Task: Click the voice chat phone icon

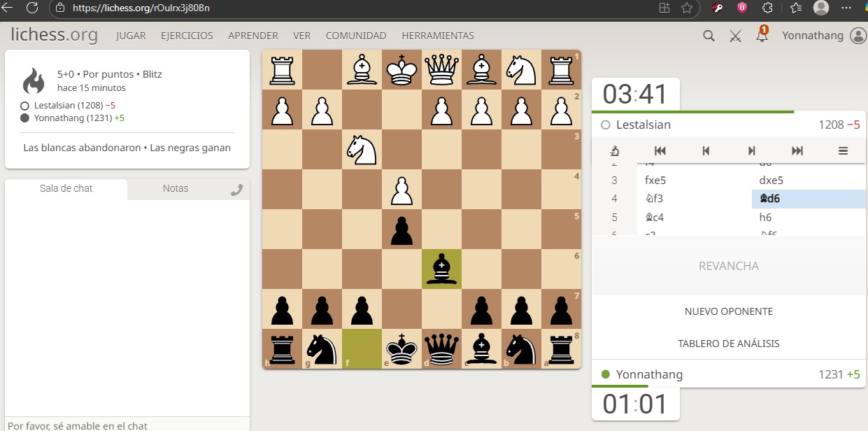Action: [236, 189]
